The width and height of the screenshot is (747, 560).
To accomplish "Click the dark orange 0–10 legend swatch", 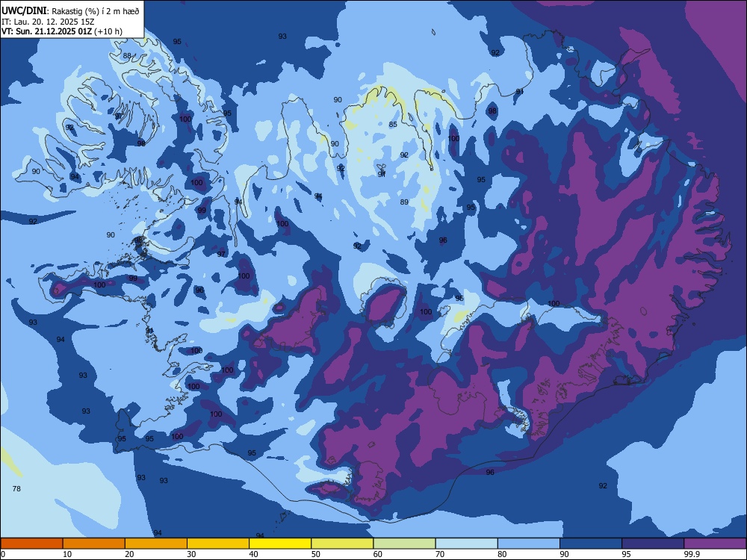I will tap(31, 544).
